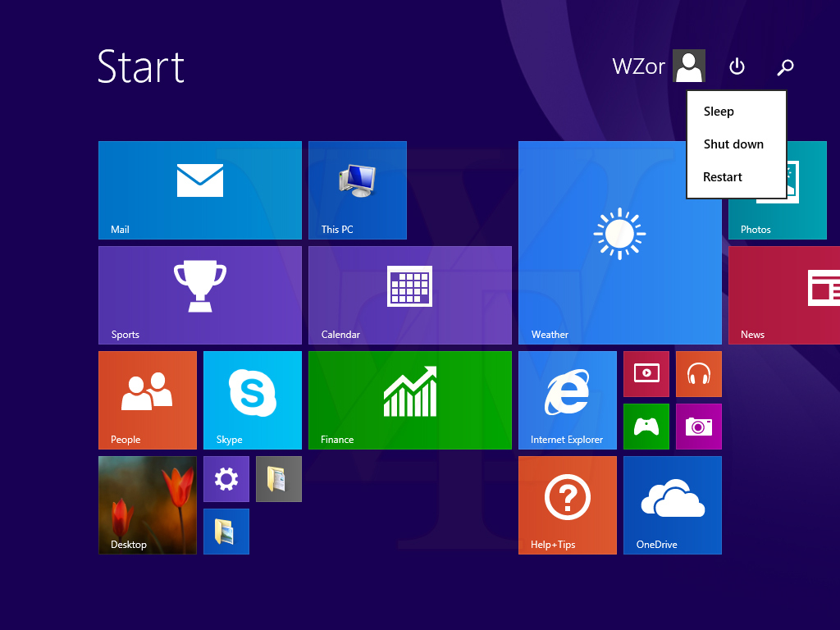Choose Shut down from the power menu
840x630 pixels.
(x=733, y=144)
